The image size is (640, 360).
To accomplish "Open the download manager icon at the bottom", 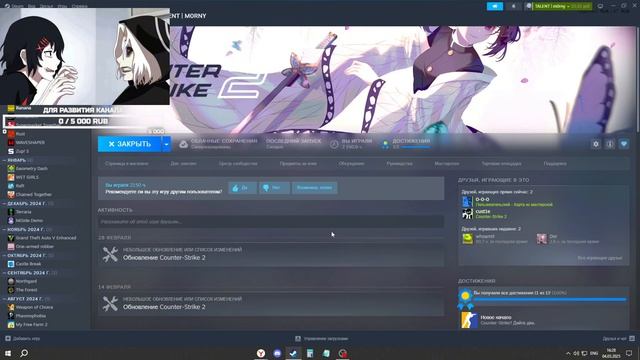I will click(298, 338).
